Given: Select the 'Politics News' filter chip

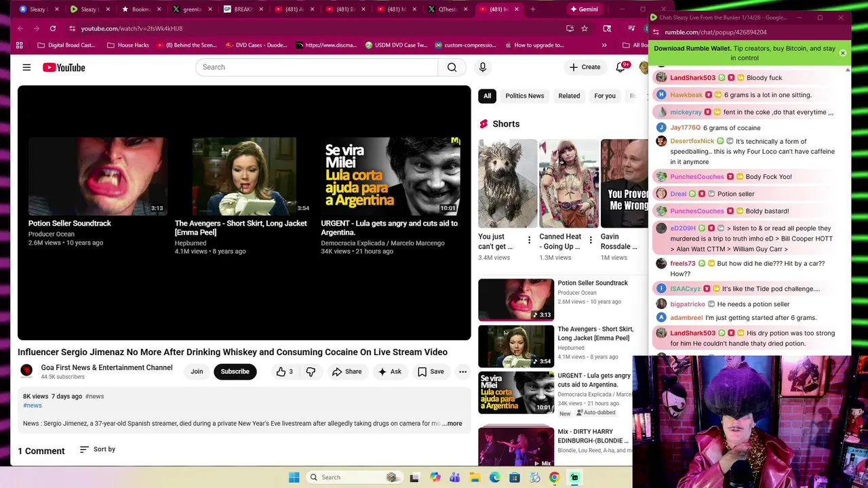Looking at the screenshot, I should [x=525, y=96].
